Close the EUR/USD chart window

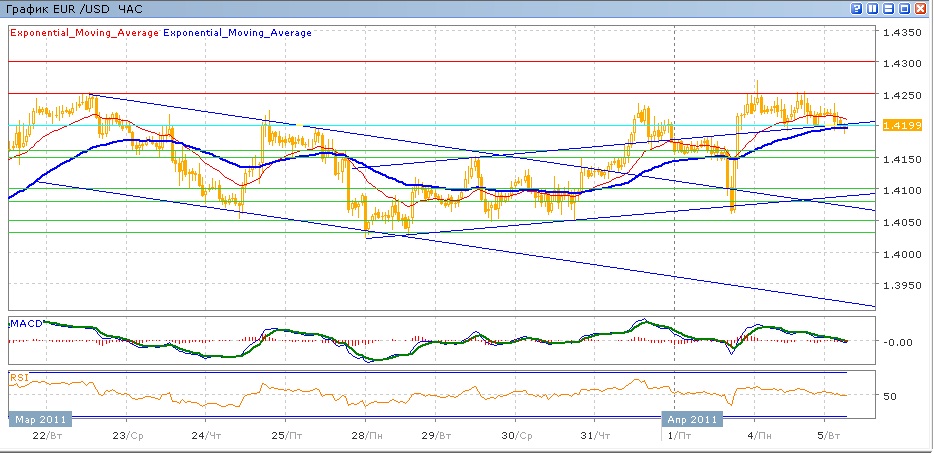pyautogui.click(x=921, y=8)
